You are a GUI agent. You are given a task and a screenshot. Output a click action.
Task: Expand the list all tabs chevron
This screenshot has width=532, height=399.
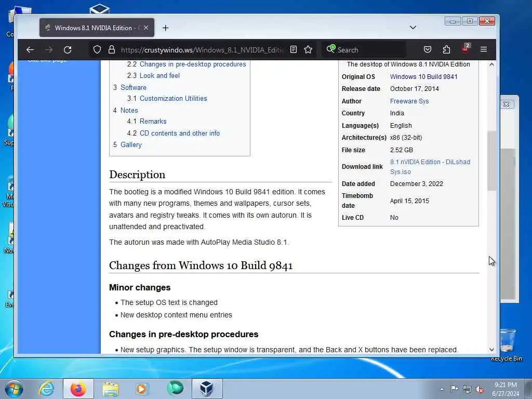click(413, 28)
